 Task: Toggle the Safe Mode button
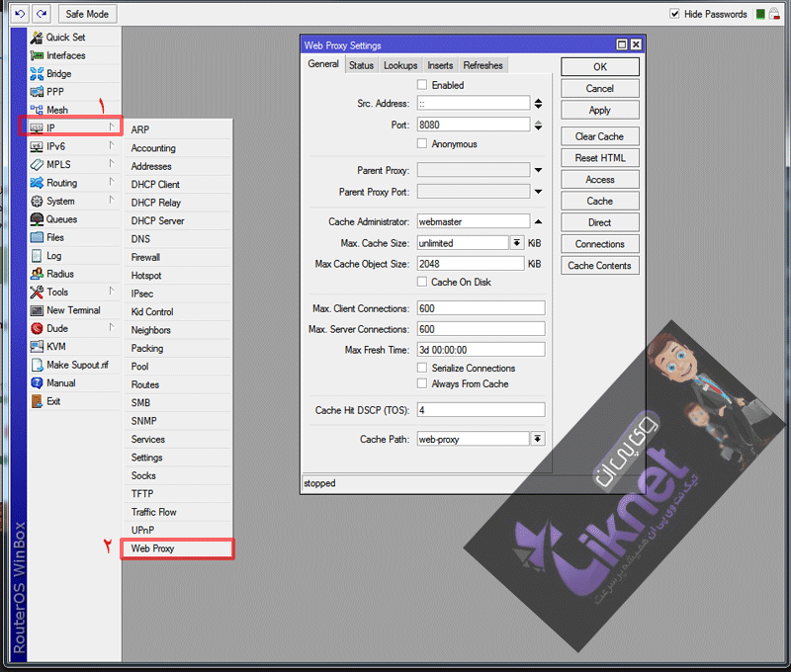87,14
